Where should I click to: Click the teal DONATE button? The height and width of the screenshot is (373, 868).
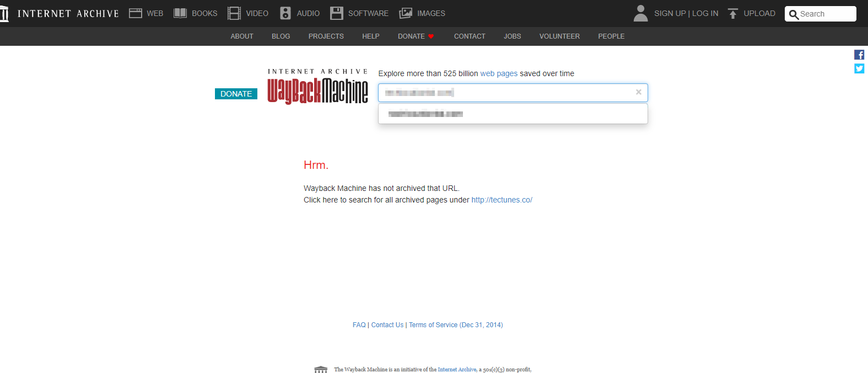point(236,94)
